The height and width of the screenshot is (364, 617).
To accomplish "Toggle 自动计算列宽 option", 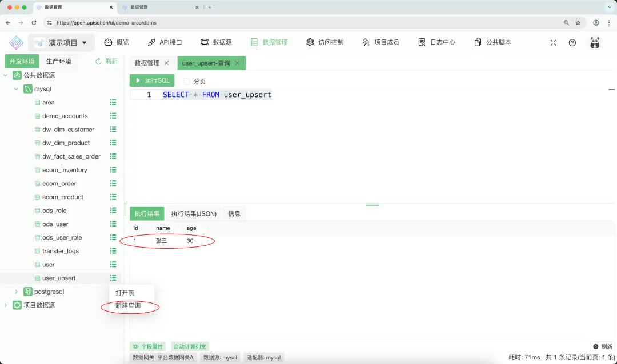I will [x=190, y=346].
